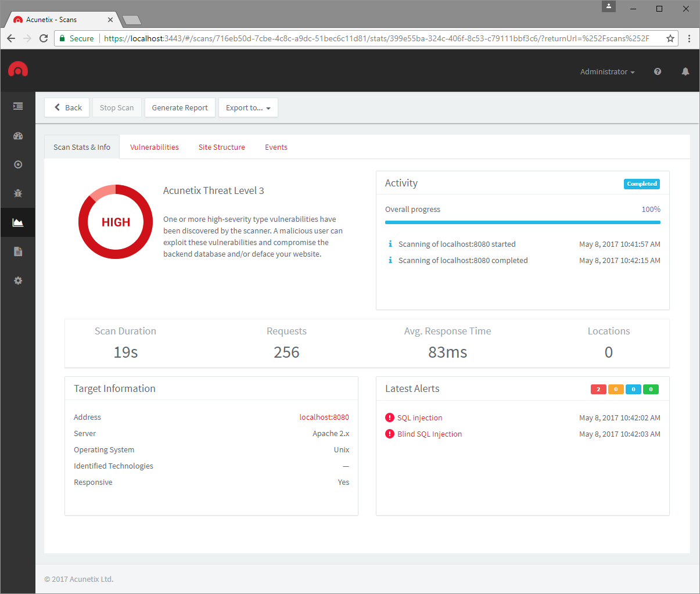Screen dimensions: 700x594
Task: Click the help question mark icon
Action: (657, 71)
